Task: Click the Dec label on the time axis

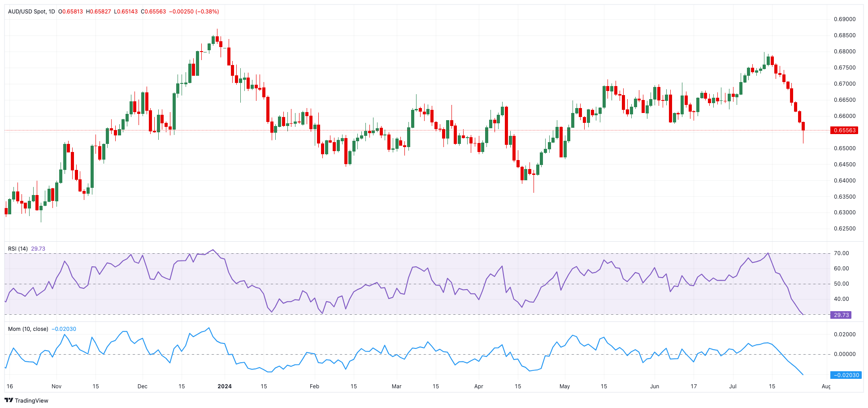Action: 142,386
